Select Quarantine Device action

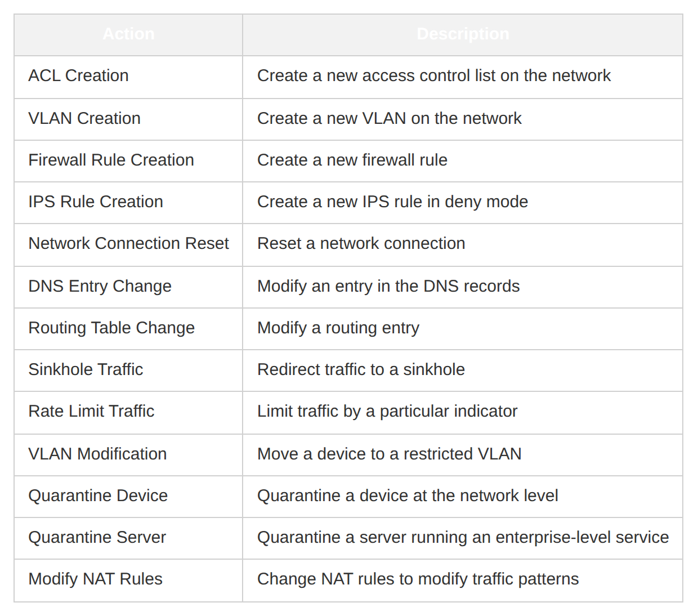coord(98,496)
